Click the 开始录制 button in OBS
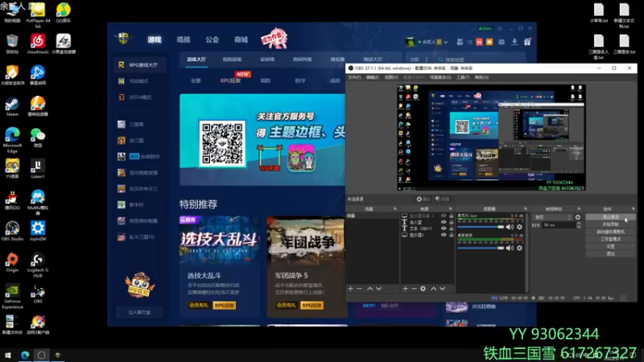The width and height of the screenshot is (644, 362). [610, 224]
